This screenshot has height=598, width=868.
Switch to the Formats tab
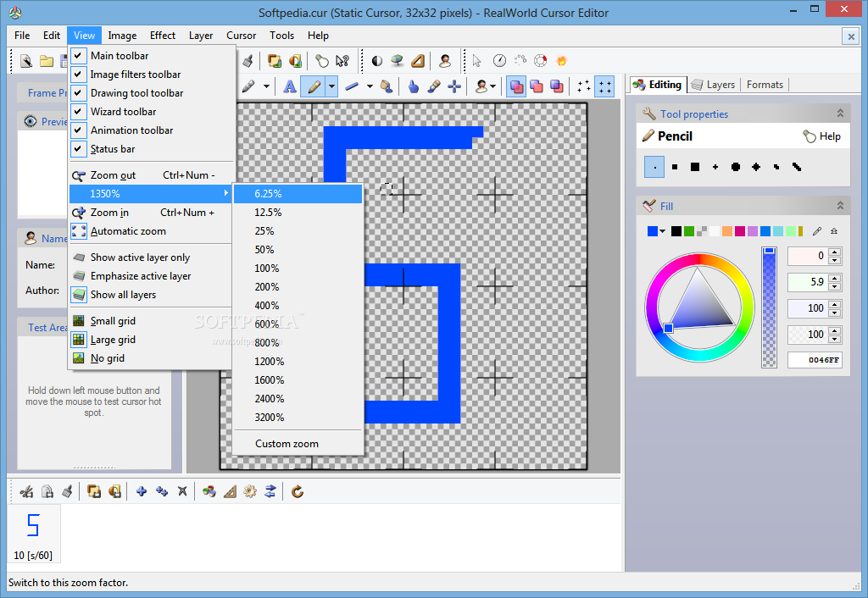click(765, 85)
